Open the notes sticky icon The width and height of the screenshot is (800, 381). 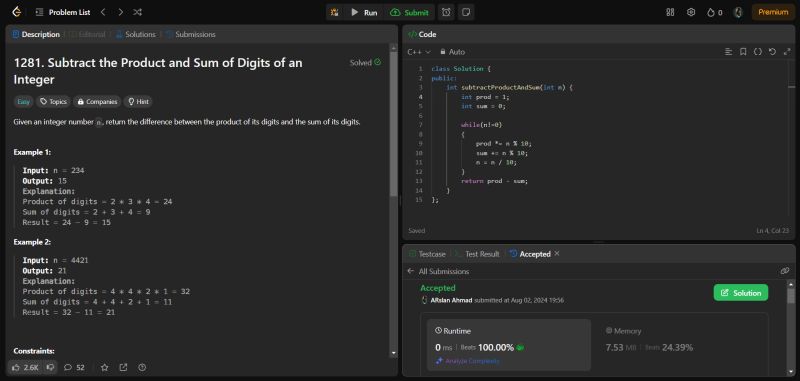click(x=465, y=12)
